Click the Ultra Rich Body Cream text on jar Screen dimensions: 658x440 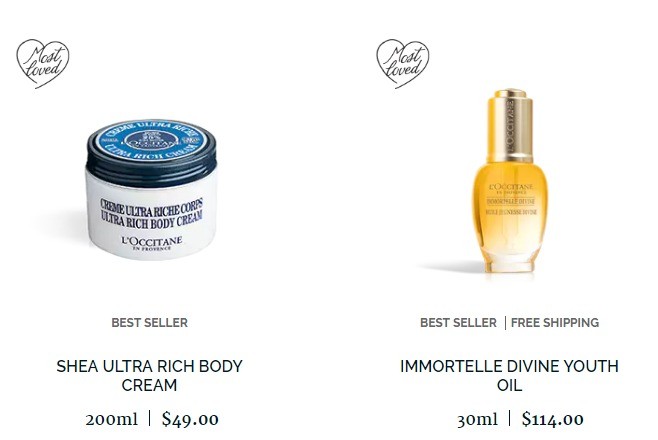tap(152, 220)
